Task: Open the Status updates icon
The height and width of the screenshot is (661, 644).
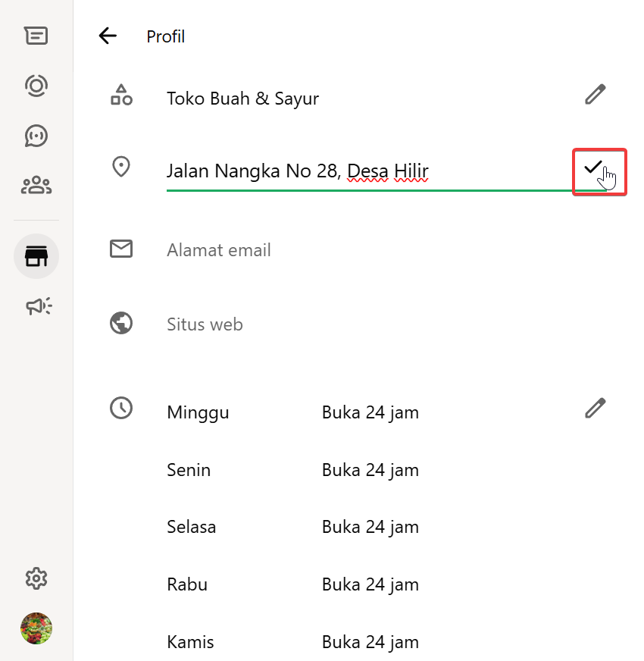Action: [36, 85]
